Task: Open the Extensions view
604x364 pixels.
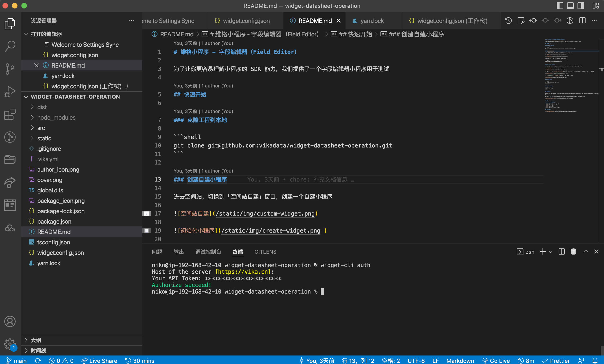Action: [x=10, y=114]
